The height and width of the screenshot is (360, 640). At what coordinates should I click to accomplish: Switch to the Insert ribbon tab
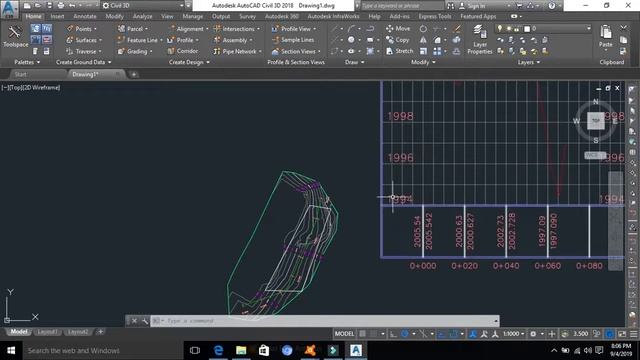coord(57,16)
